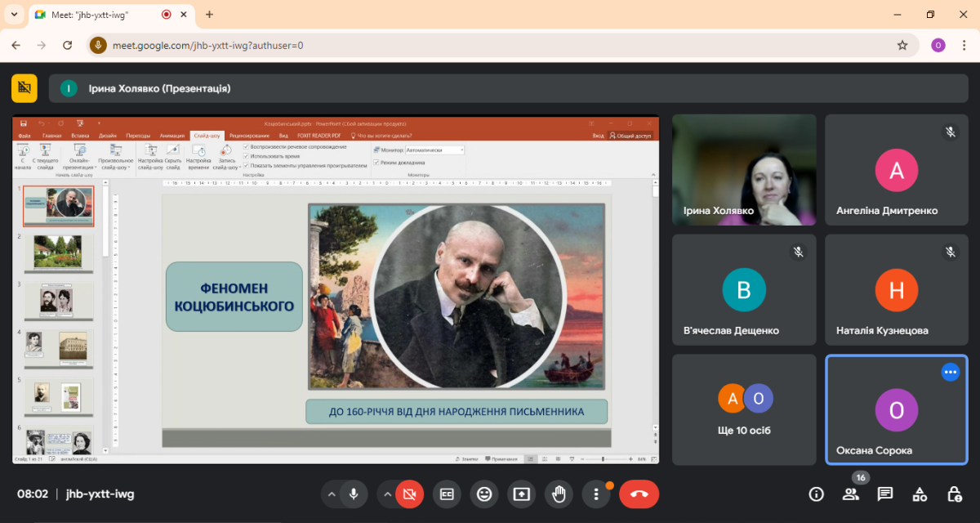This screenshot has width=980, height=523.
Task: Click the 'Ще 10 осіб' tile
Action: tap(744, 409)
